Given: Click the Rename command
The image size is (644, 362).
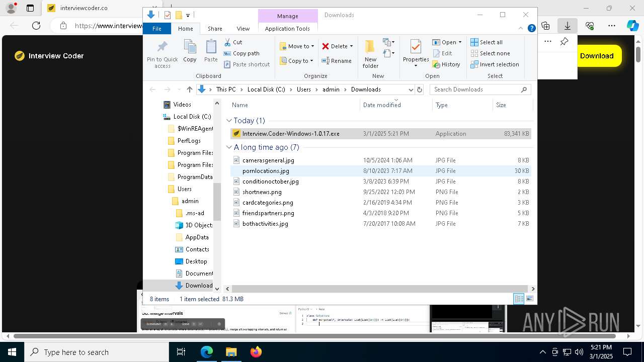Looking at the screenshot, I should [337, 61].
